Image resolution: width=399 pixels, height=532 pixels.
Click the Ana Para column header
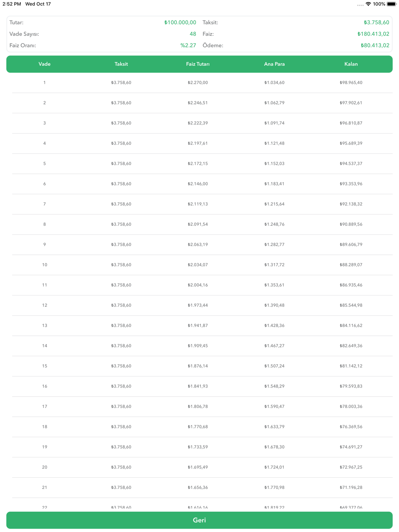275,64
